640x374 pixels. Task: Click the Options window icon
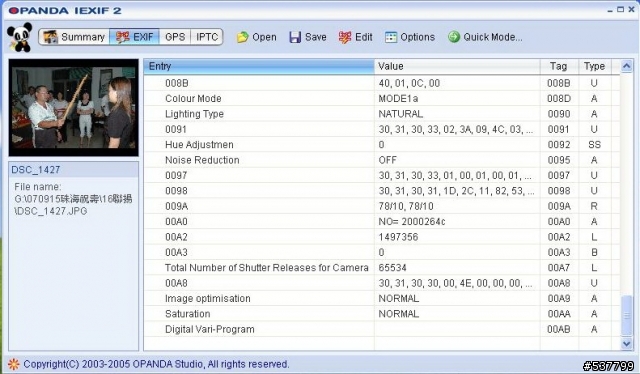coord(391,37)
